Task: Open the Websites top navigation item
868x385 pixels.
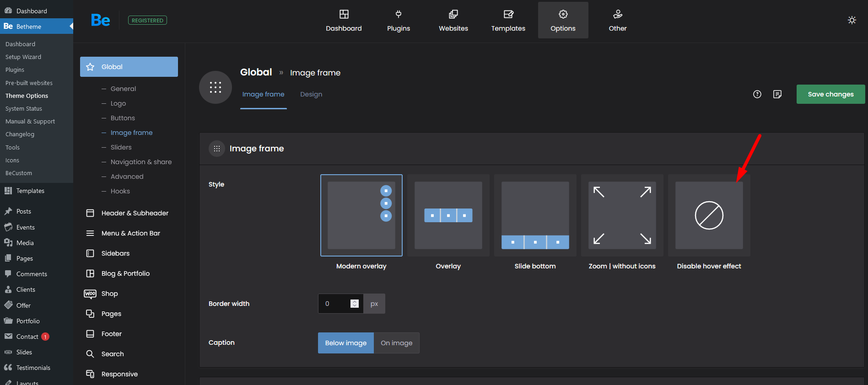Action: tap(453, 21)
